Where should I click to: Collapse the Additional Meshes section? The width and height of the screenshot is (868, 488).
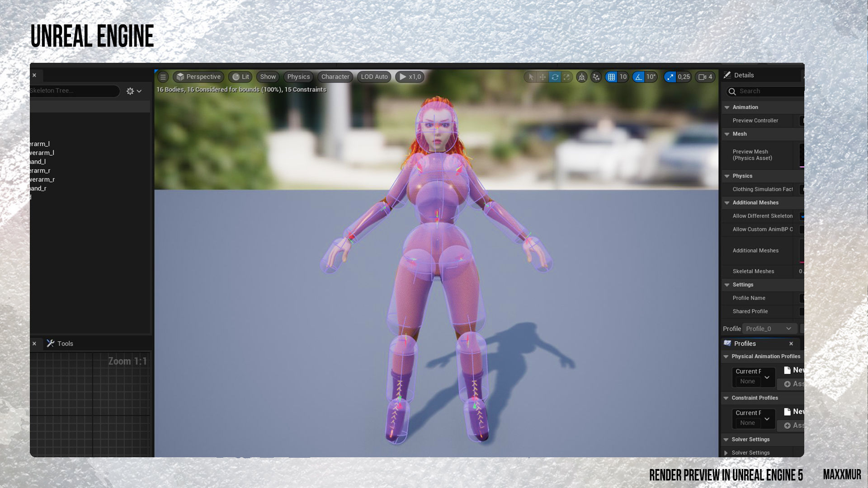[x=727, y=203]
